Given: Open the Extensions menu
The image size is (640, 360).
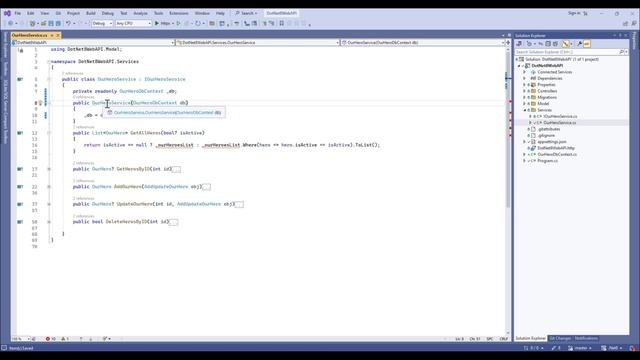Looking at the screenshot, I should pos(179,13).
